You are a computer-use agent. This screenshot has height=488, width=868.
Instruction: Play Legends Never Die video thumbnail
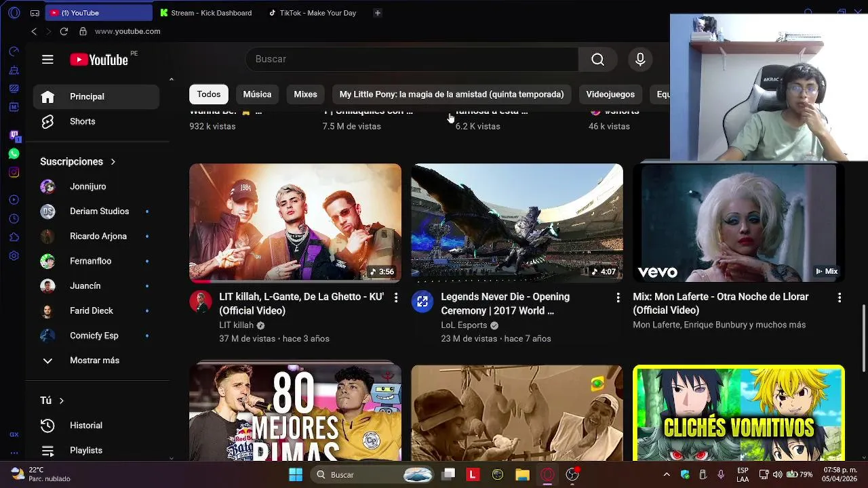pos(517,223)
